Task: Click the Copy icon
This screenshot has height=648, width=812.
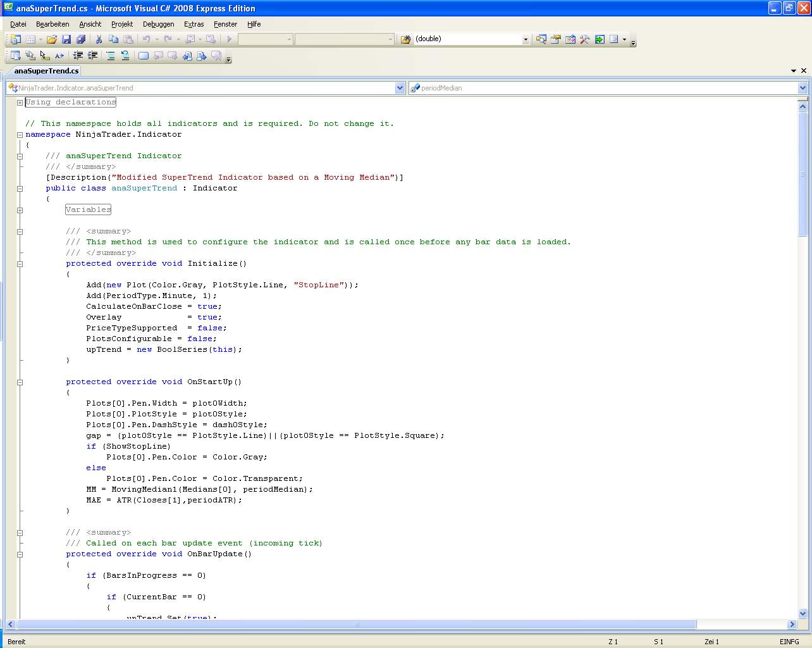Action: 114,39
